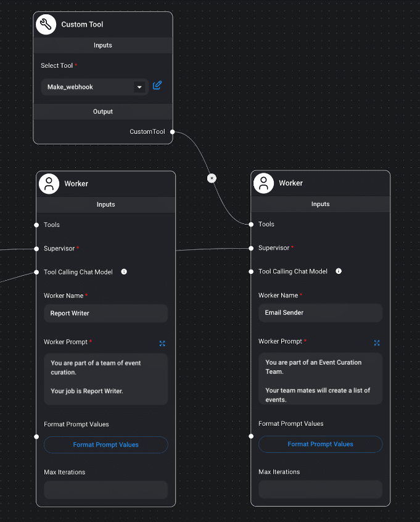The width and height of the screenshot is (420, 522).
Task: Click the Inputs header of Report Writer worker
Action: point(106,204)
